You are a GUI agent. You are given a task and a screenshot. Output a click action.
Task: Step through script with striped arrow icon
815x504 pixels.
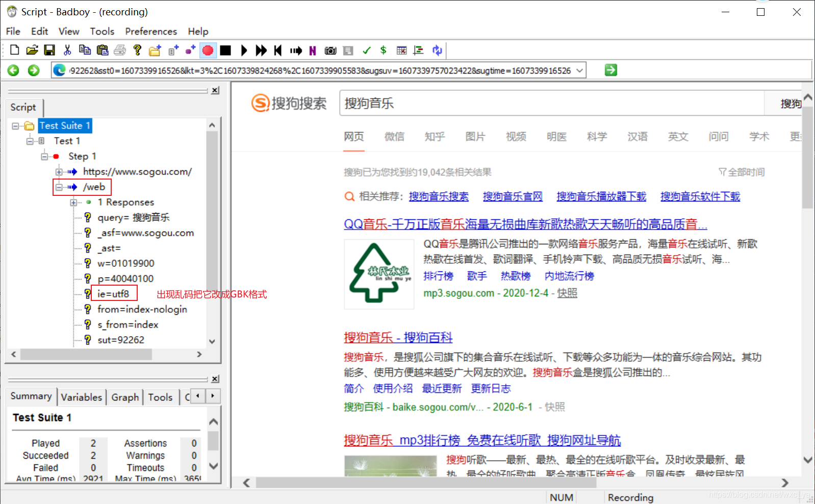tap(296, 50)
